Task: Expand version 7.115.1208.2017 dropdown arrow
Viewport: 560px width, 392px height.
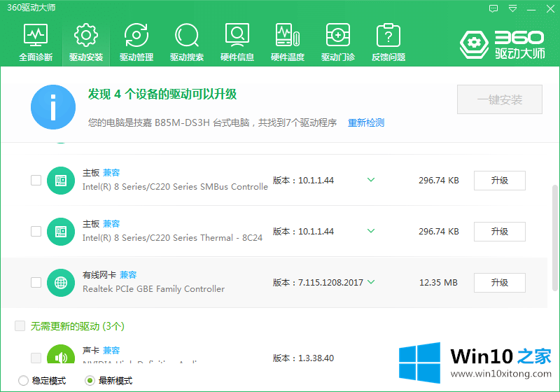Action: click(x=371, y=281)
